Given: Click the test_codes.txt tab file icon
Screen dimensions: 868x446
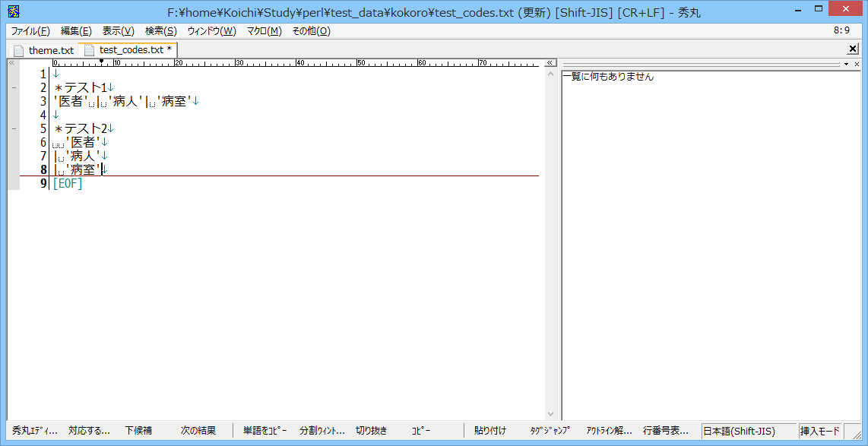Looking at the screenshot, I should pos(90,50).
